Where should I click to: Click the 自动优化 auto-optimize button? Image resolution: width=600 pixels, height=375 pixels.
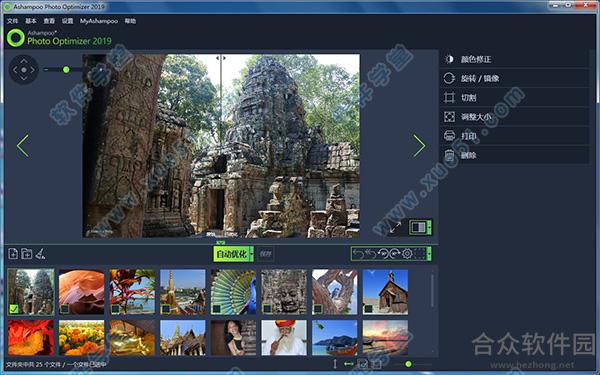232,254
